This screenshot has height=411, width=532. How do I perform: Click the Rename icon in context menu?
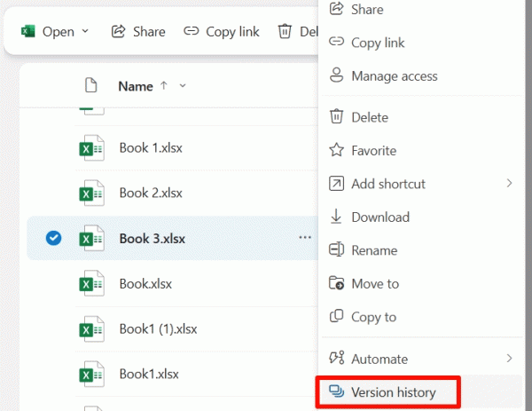point(336,250)
